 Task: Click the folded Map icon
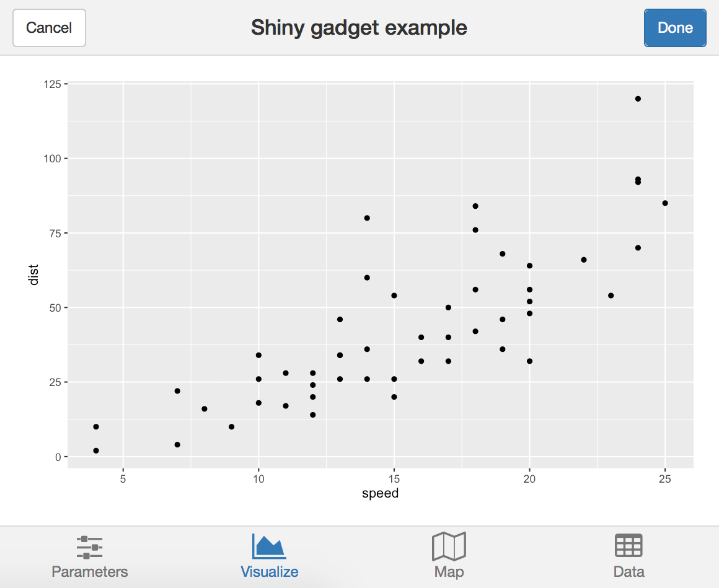tap(449, 546)
